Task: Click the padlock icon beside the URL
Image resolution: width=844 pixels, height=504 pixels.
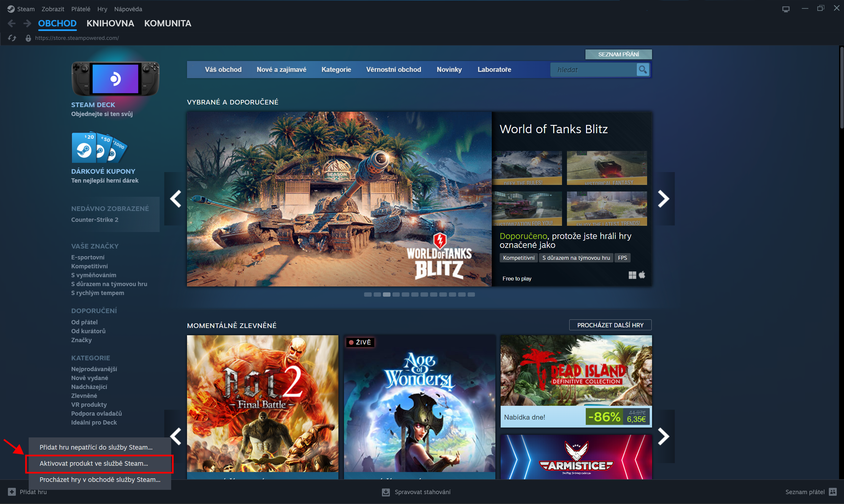Action: pos(28,38)
